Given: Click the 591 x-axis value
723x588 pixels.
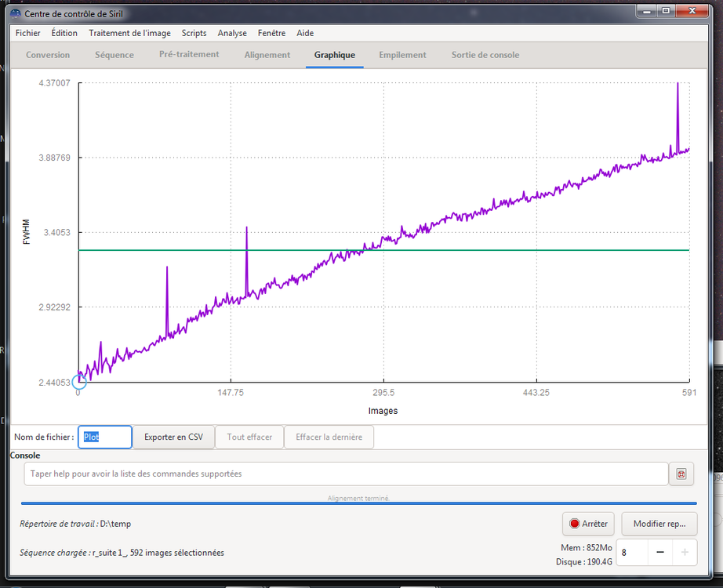Looking at the screenshot, I should tap(689, 393).
